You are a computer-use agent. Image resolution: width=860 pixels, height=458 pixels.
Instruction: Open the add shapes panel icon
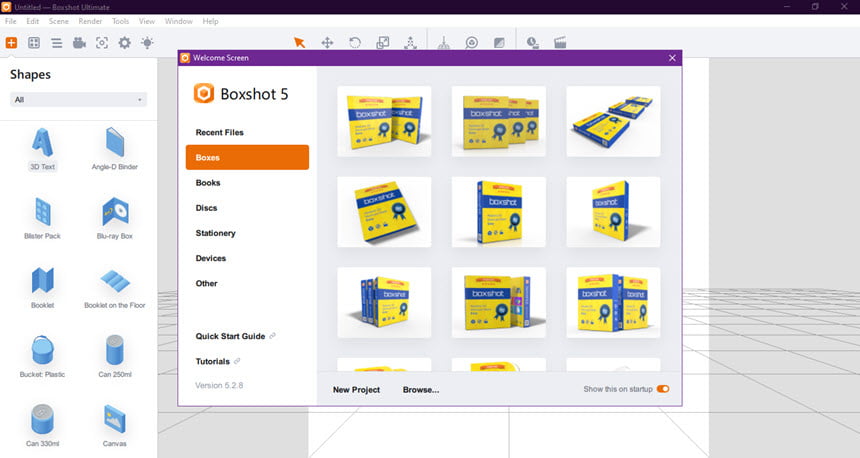11,42
